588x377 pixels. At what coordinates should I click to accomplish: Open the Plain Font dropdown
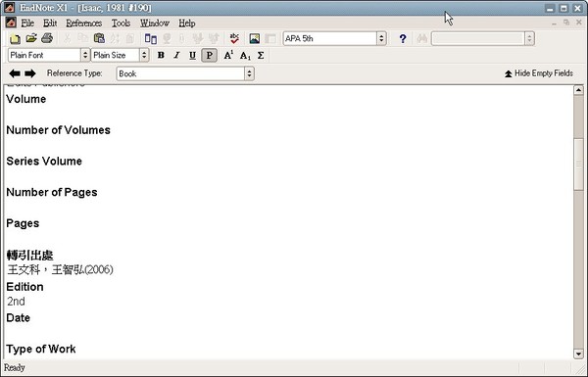(85, 56)
